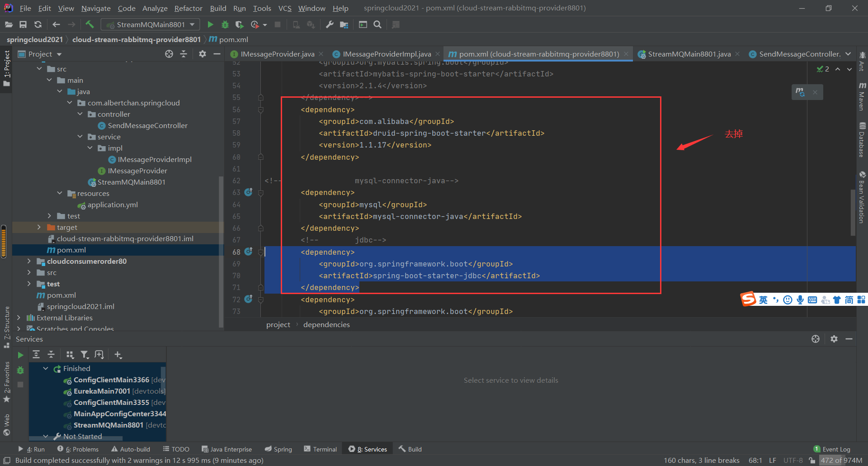Screen dimensions: 868x466
Task: Open the Refactor menu
Action: point(188,8)
